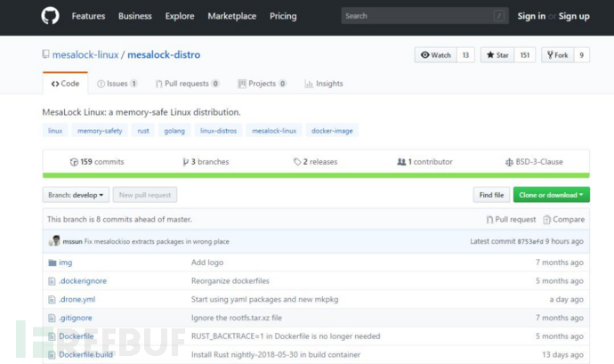Click the .gitignore file icon
This screenshot has width=614, height=364.
[52, 318]
